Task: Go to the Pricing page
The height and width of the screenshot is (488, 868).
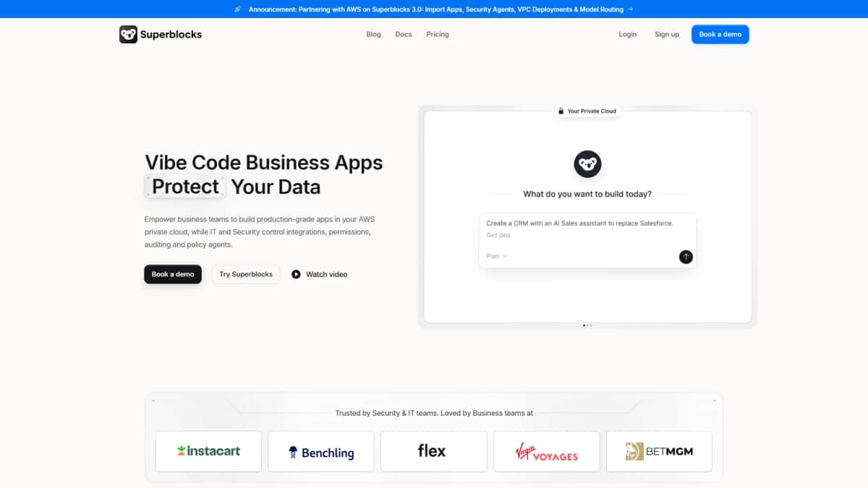Action: coord(438,34)
